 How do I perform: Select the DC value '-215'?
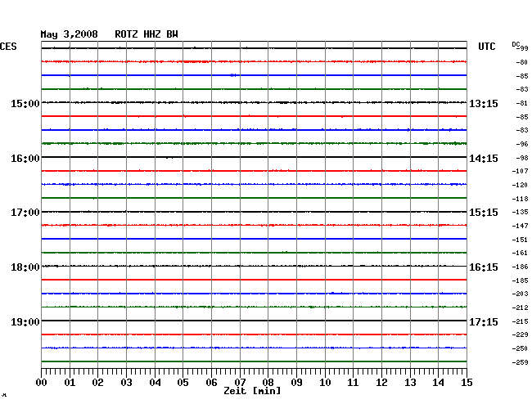click(x=520, y=321)
